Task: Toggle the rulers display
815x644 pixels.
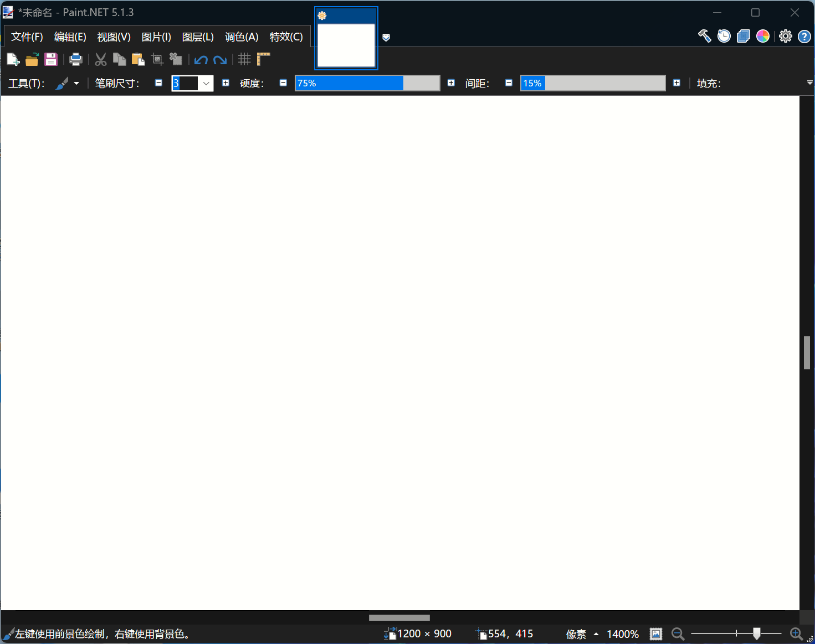Action: coord(263,59)
